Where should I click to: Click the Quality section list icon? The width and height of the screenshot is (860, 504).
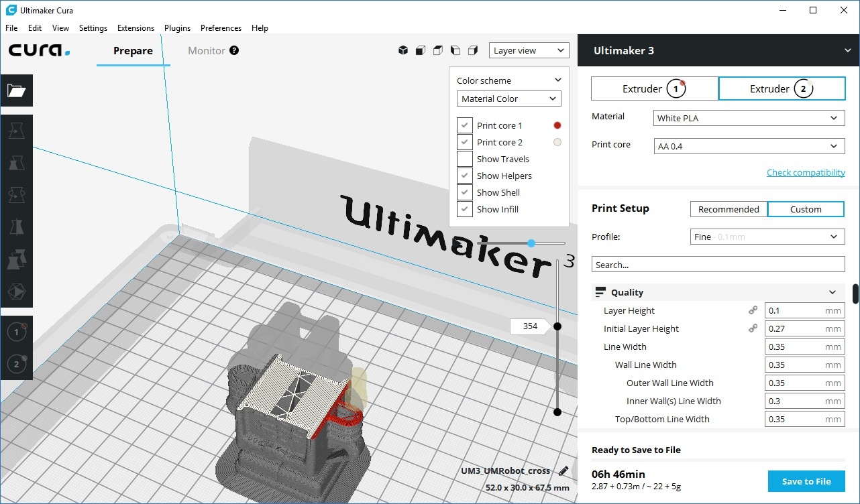tap(600, 292)
